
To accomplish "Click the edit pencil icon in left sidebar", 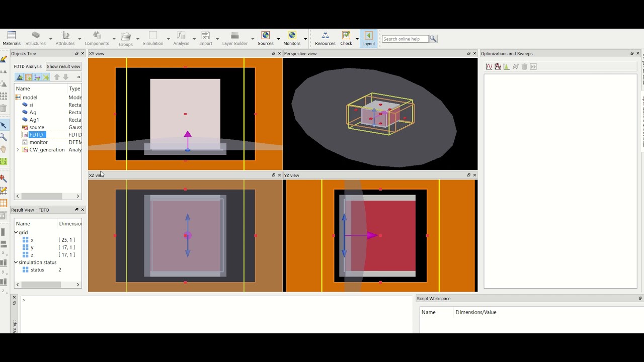I will (x=4, y=59).
